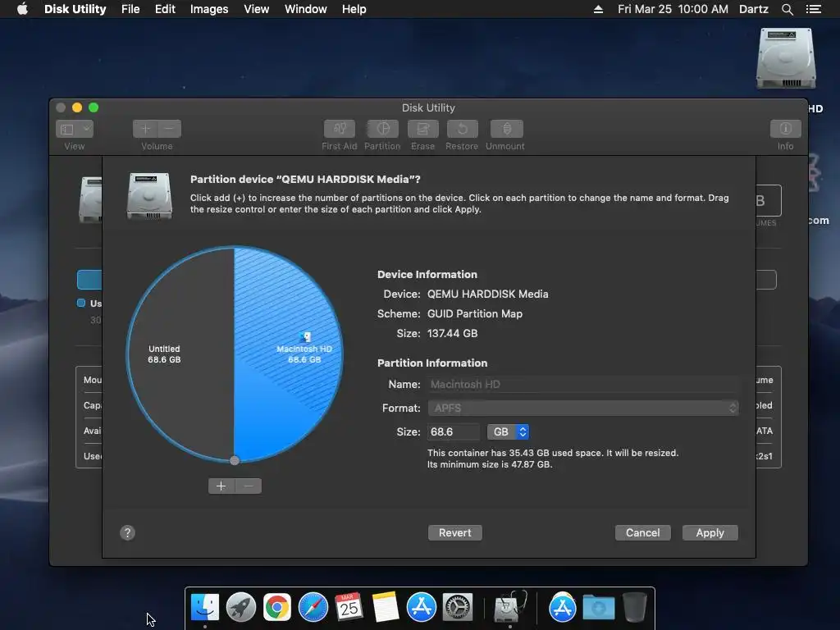Click the First Aid toolbar icon

(x=339, y=129)
